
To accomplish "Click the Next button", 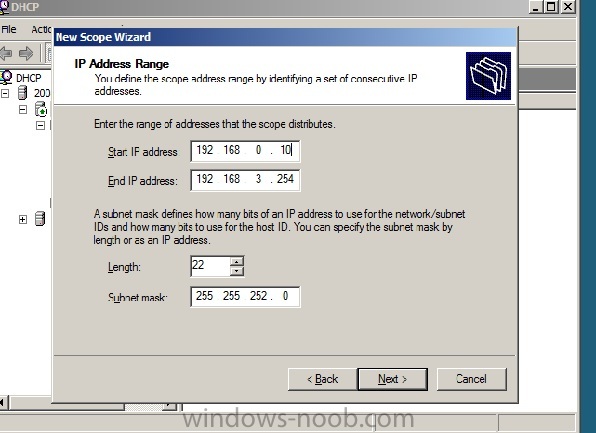I will click(393, 379).
